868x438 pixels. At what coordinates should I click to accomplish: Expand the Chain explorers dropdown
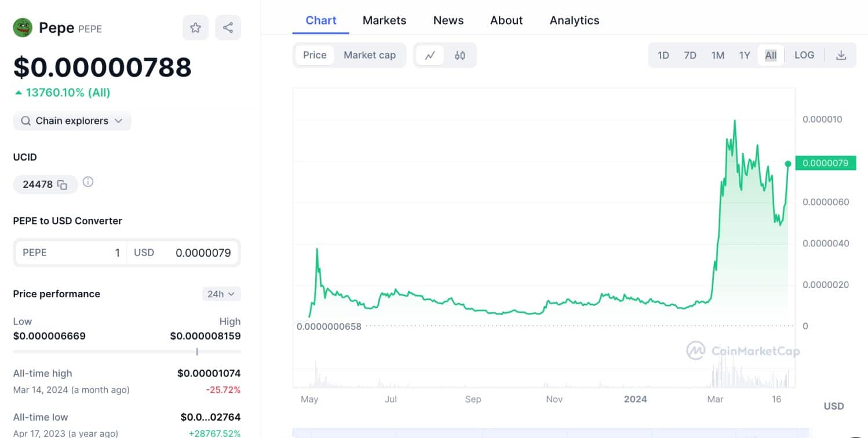(72, 121)
